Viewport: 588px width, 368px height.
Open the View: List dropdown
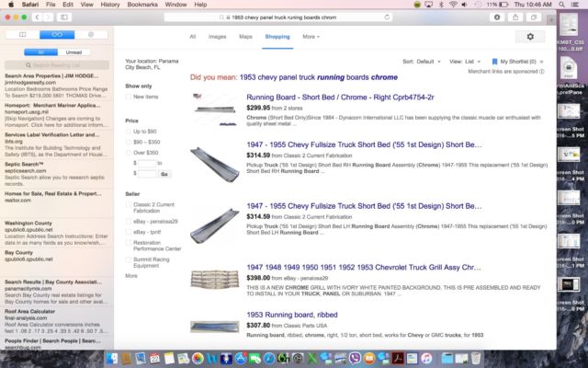coord(465,62)
